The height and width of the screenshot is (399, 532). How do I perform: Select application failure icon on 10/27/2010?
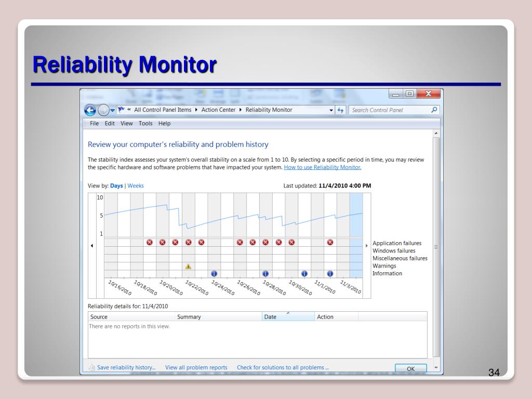[253, 242]
